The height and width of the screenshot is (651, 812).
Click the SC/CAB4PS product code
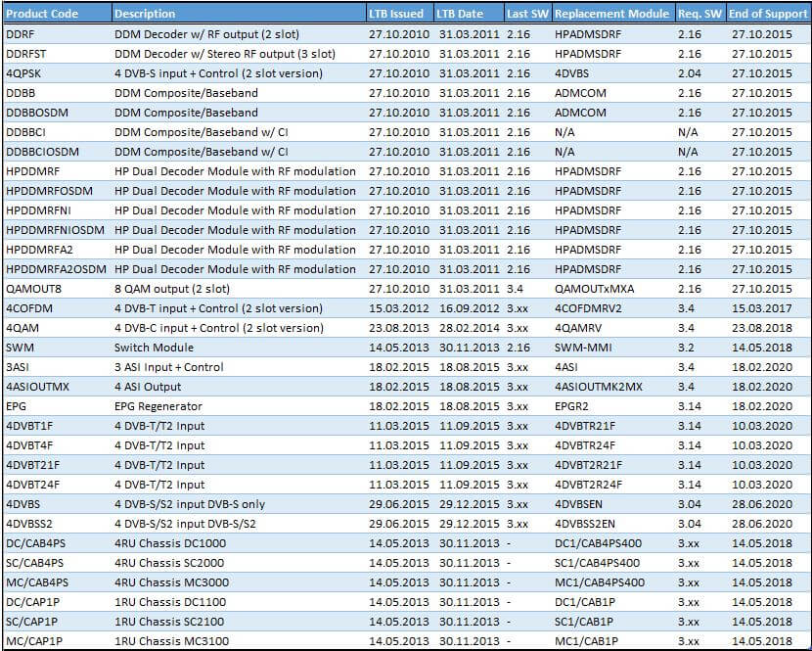pos(34,563)
